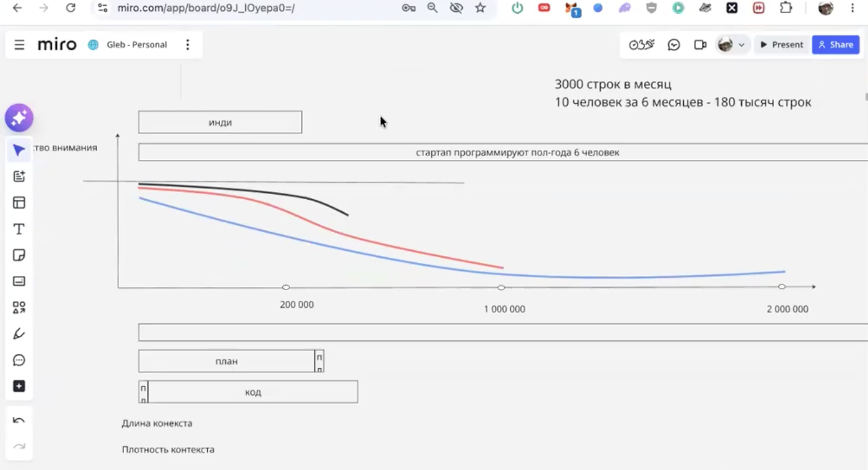
Task: Select the table layout tool
Action: tap(19, 203)
